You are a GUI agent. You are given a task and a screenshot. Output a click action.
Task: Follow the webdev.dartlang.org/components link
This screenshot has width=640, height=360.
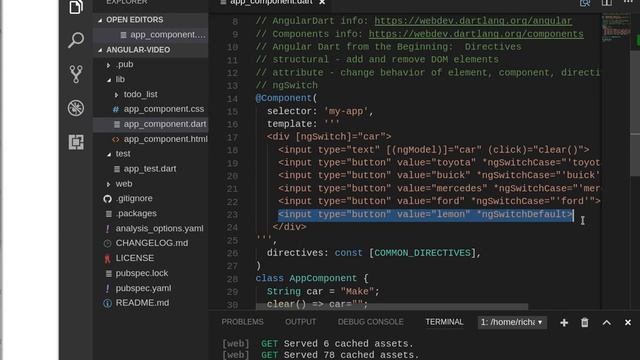(476, 34)
